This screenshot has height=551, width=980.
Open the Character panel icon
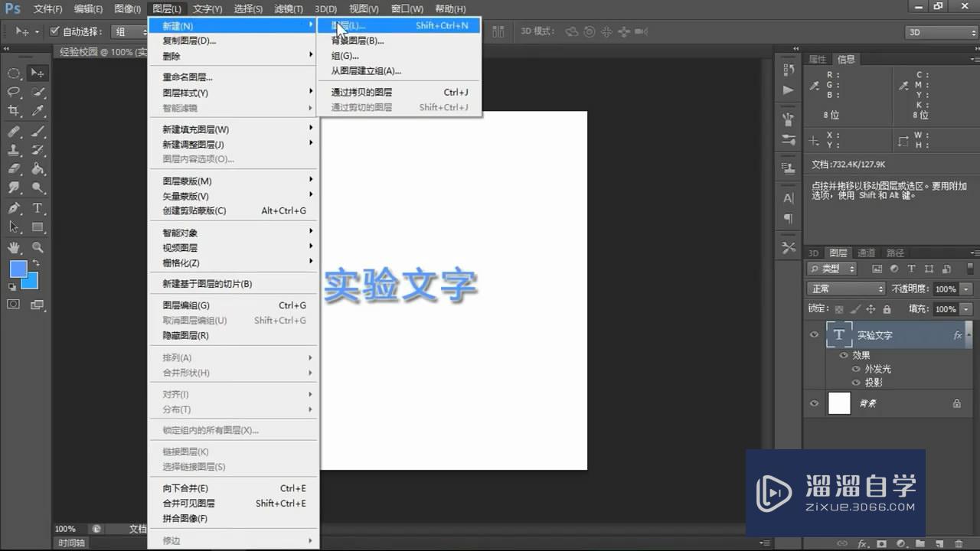[x=789, y=198]
